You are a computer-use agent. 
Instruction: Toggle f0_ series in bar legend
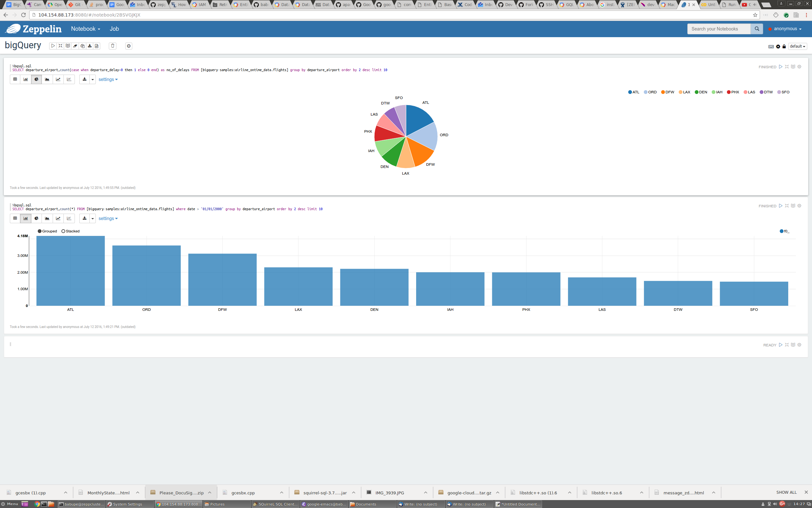pyautogui.click(x=784, y=231)
